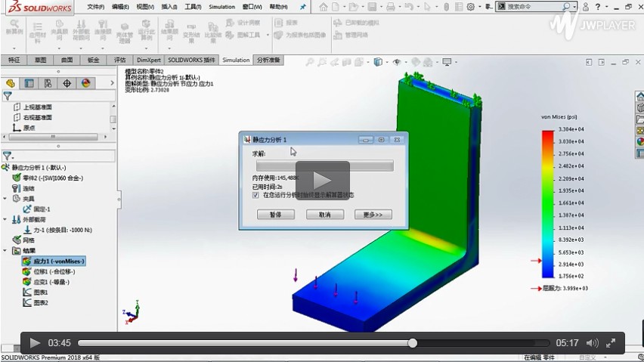The width and height of the screenshot is (644, 362).
Task: Click the 运行此算例 run study icon
Action: click(x=146, y=30)
